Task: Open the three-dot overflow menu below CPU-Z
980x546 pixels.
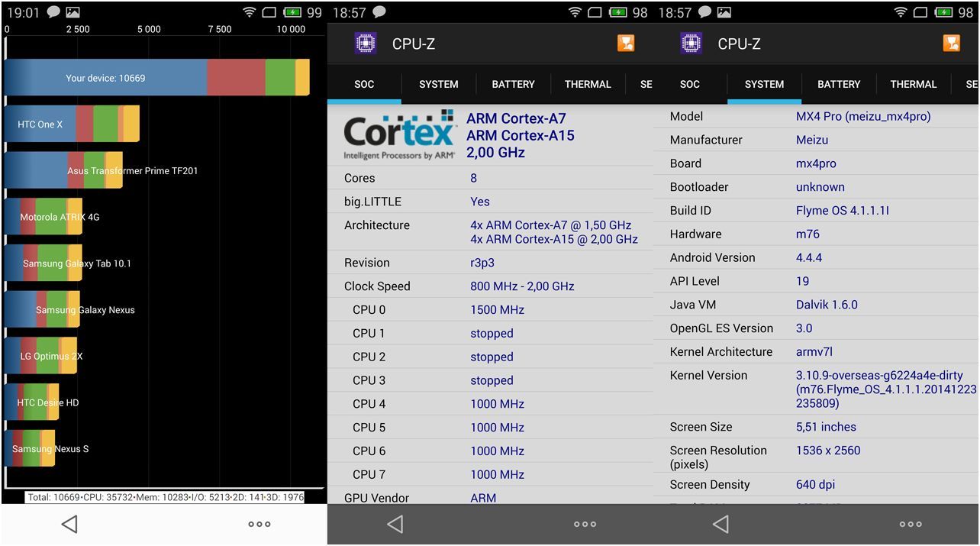Action: click(585, 524)
